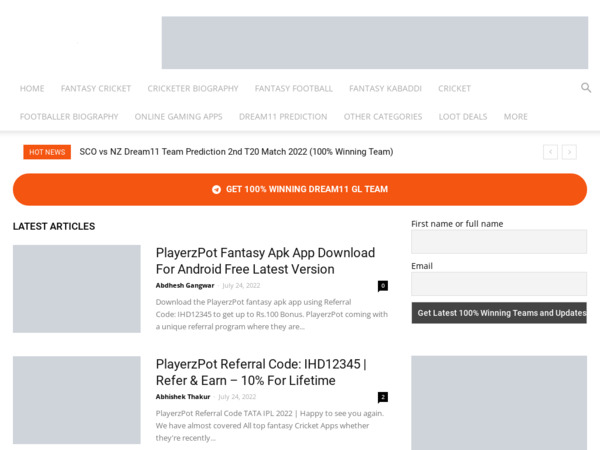This screenshot has width=600, height=450.
Task: View author Abhishek Thakur
Action: (183, 397)
